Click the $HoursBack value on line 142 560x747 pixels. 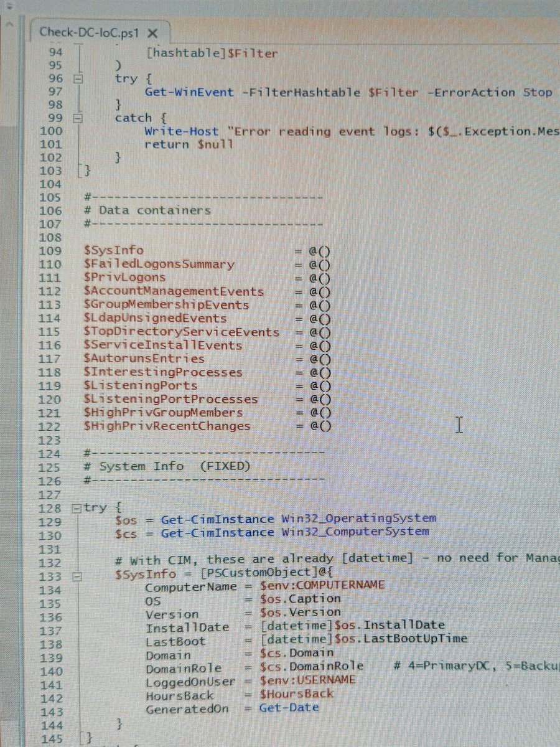(297, 693)
